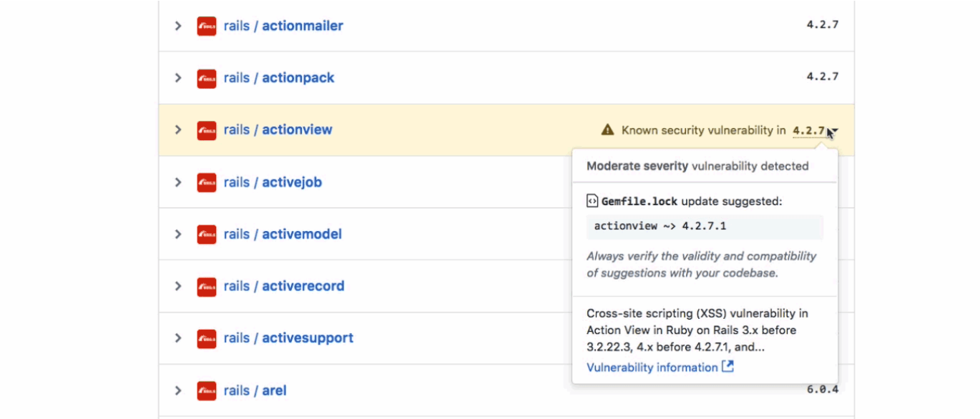Image resolution: width=980 pixels, height=419 pixels.
Task: Open the actionpack repository link
Action: click(x=298, y=78)
